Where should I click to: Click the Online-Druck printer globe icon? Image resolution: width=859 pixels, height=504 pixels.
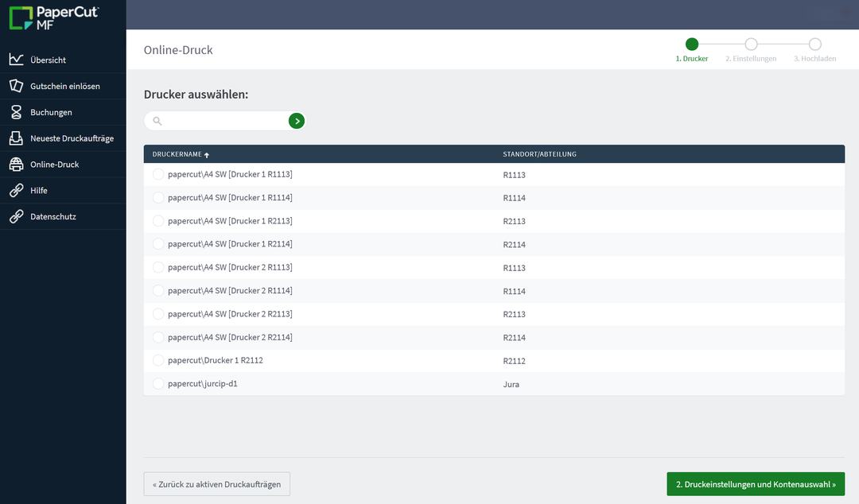[17, 164]
